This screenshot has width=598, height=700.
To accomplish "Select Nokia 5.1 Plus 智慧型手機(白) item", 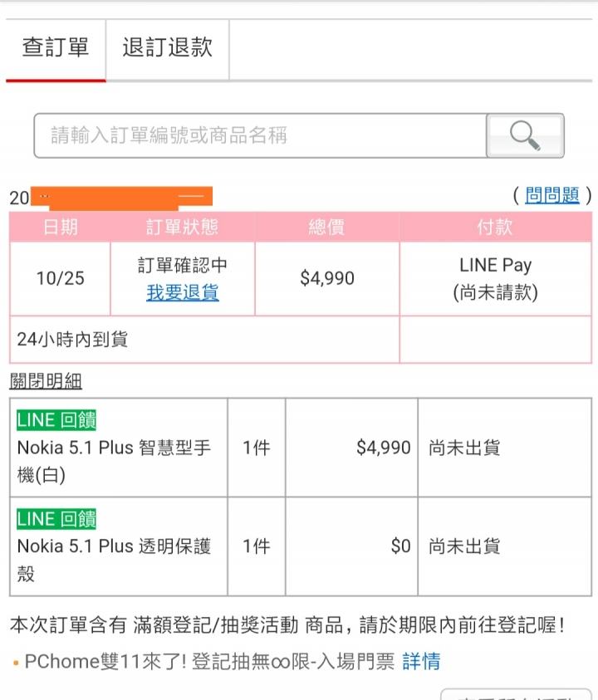I will (x=114, y=461).
